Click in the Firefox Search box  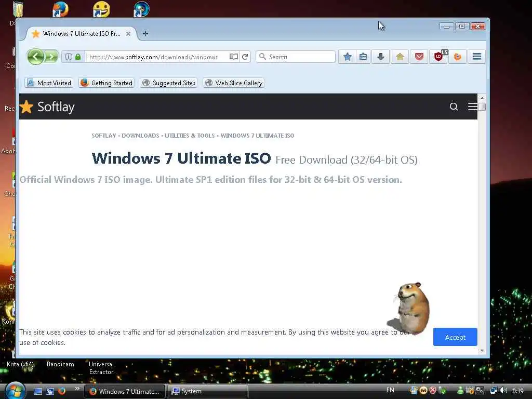pos(296,57)
